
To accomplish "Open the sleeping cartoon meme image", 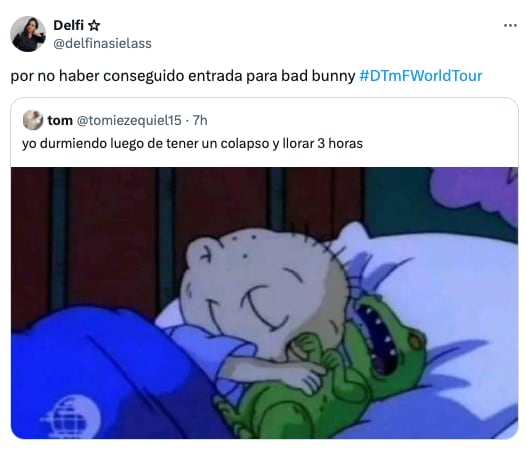I will (265, 303).
